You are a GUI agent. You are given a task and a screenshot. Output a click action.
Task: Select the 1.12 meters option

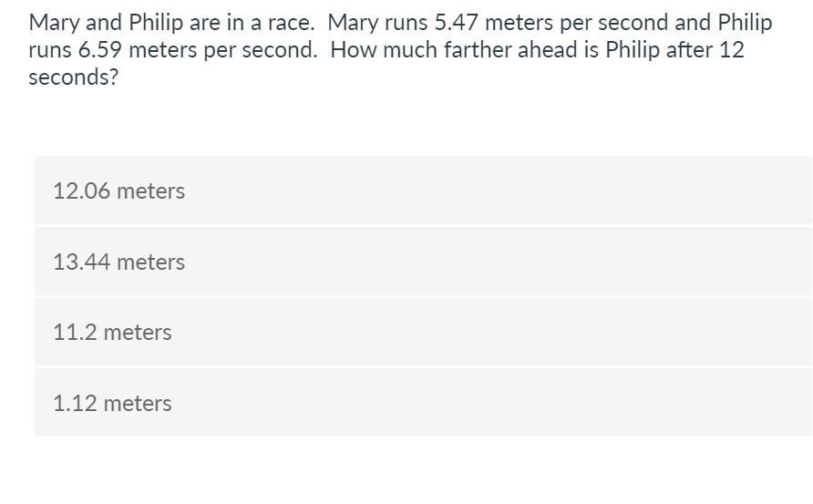(x=423, y=403)
